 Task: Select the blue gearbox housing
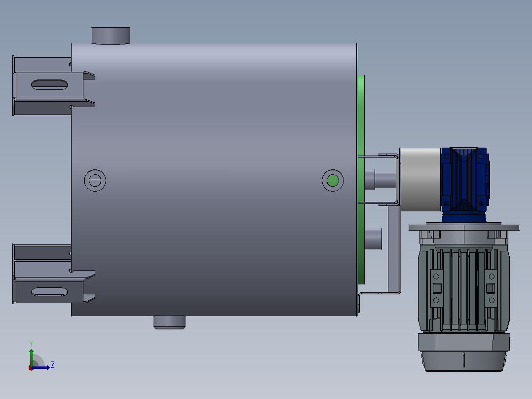coord(465,185)
